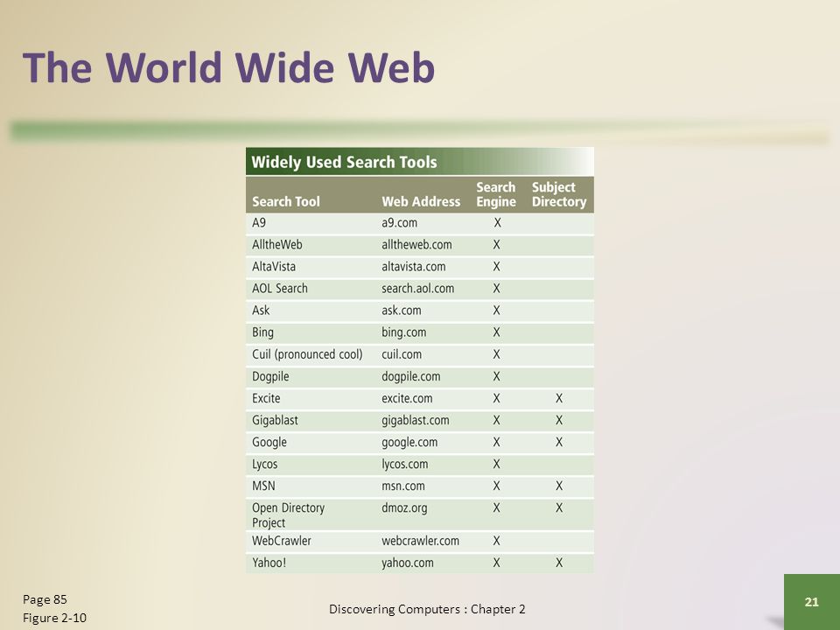
Task: Click the 'Widely Used Search Tools' table heading
Action: tap(344, 162)
